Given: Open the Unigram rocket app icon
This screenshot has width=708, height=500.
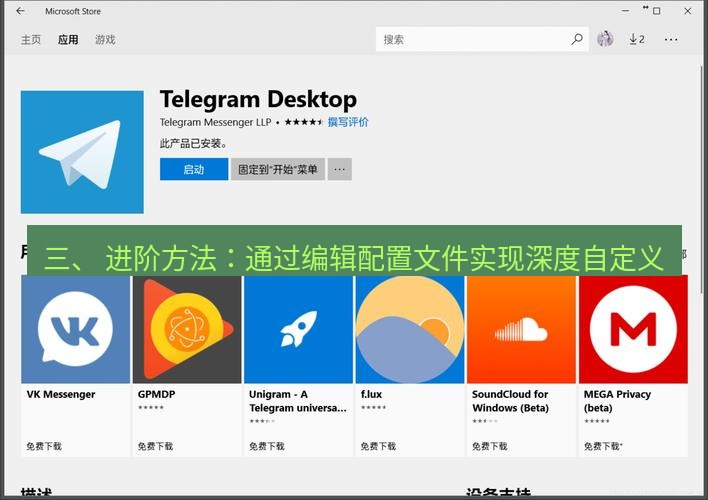Looking at the screenshot, I should [298, 329].
